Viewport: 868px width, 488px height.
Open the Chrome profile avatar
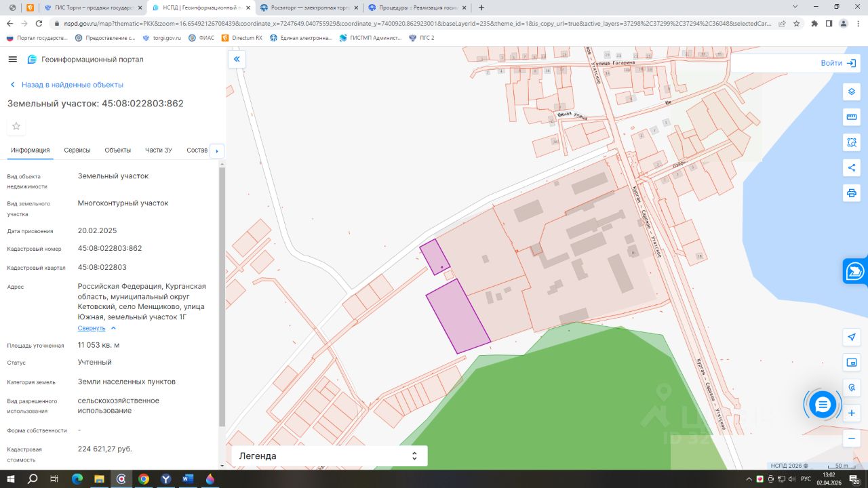(x=844, y=23)
